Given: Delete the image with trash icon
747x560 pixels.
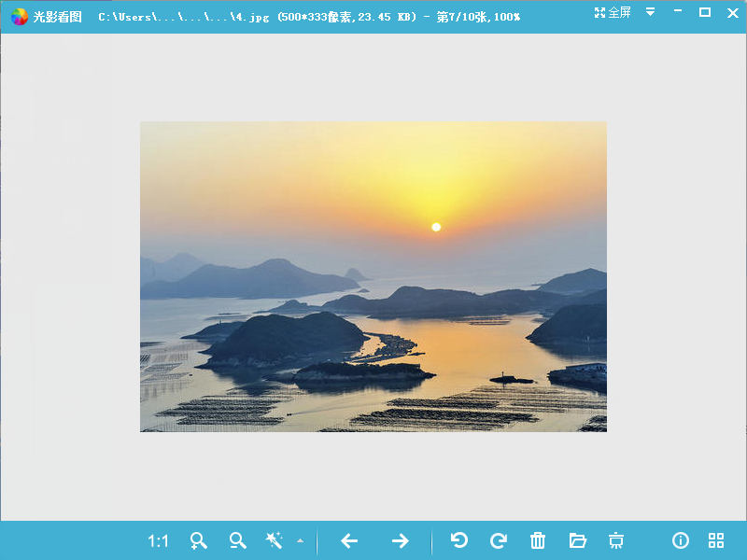Looking at the screenshot, I should (538, 540).
